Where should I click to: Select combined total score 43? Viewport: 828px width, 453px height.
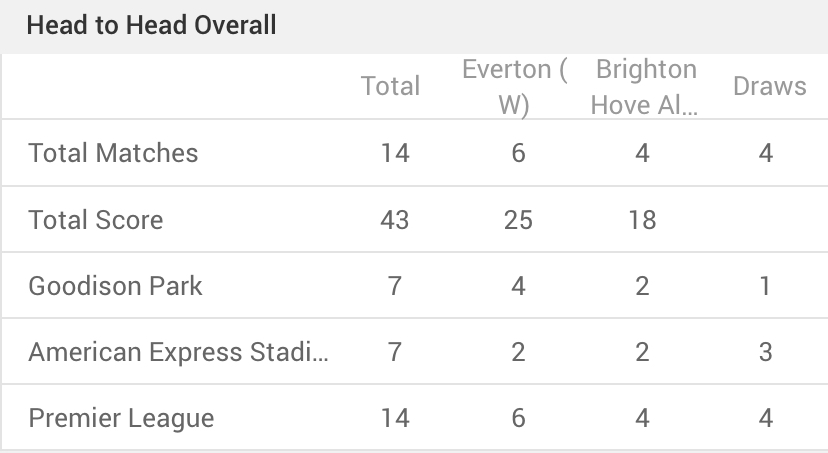tap(394, 220)
